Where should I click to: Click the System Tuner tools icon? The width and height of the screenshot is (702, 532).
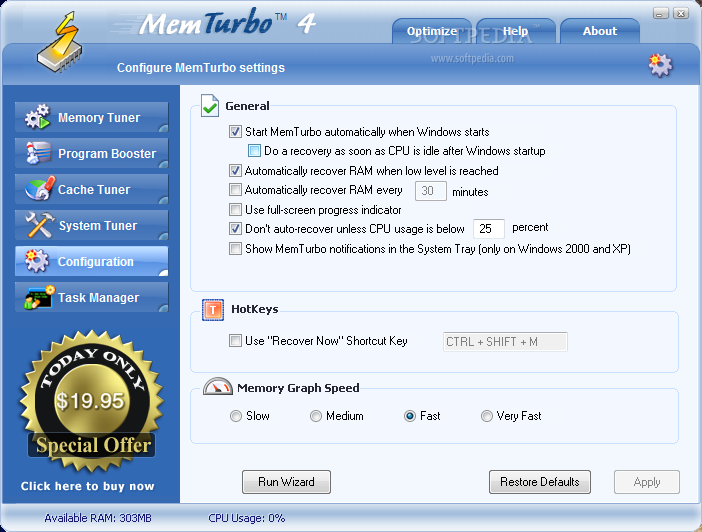tap(39, 224)
